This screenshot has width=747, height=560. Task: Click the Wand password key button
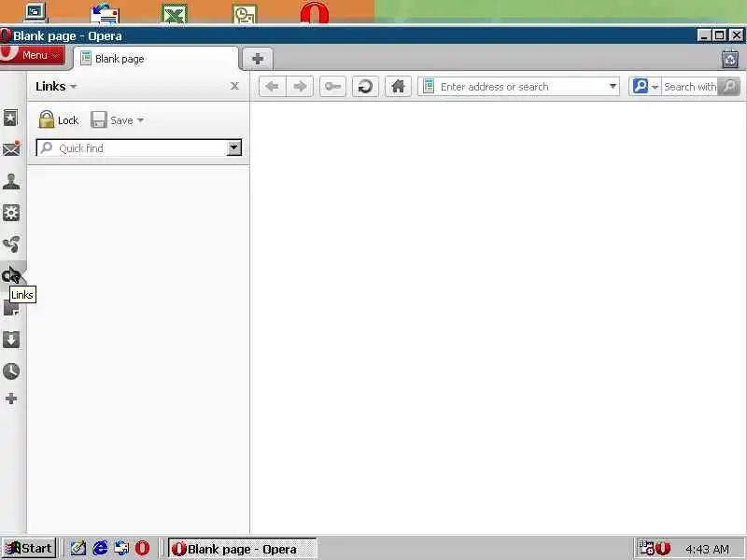332,87
